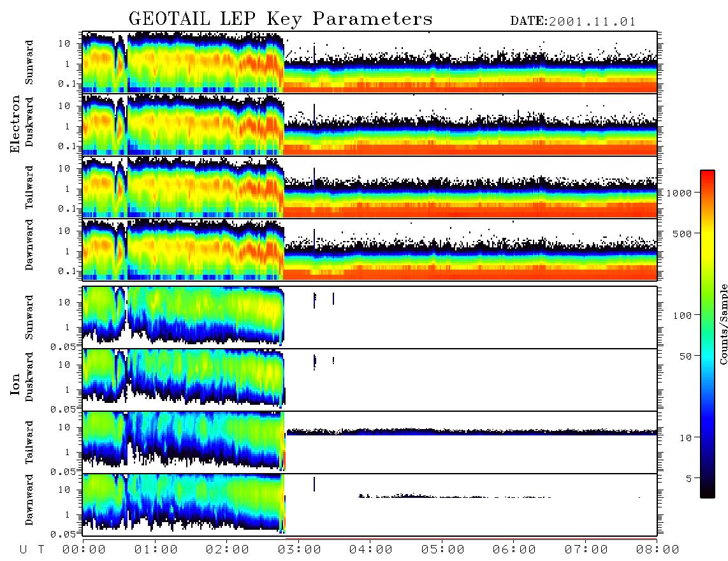Screen dimensions: 728x561
Task: Click the 06:00 time tick label
Action: (x=514, y=550)
